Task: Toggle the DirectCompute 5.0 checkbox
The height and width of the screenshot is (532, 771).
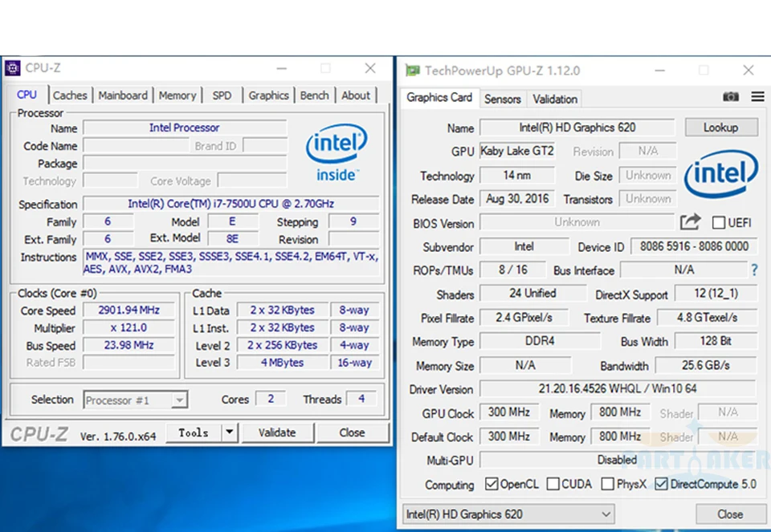Action: [661, 484]
